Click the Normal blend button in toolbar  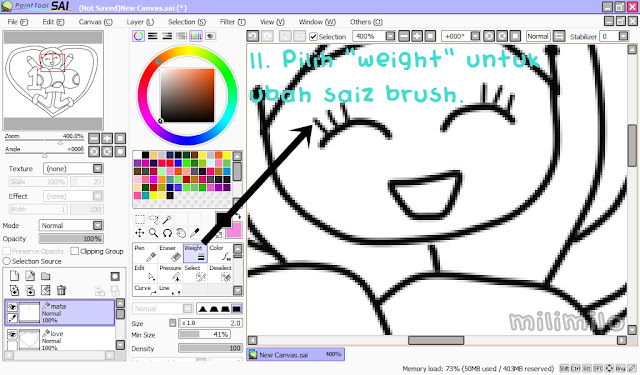(538, 36)
